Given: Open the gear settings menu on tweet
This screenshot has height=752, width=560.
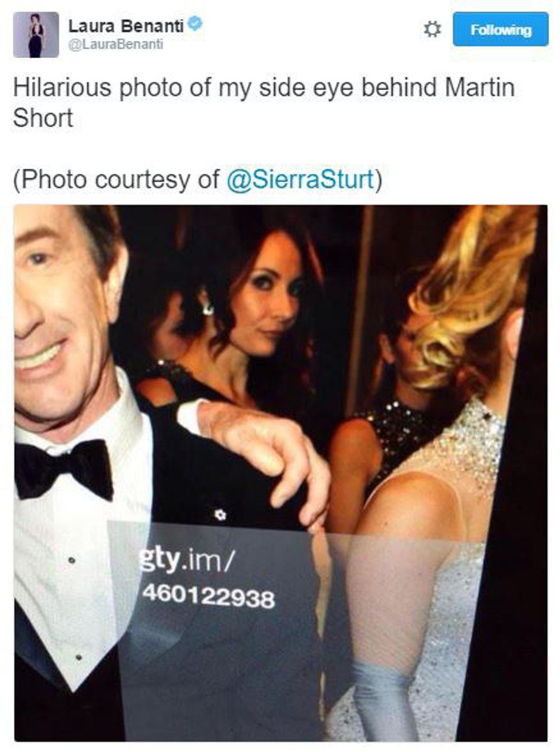Looking at the screenshot, I should coord(432,30).
